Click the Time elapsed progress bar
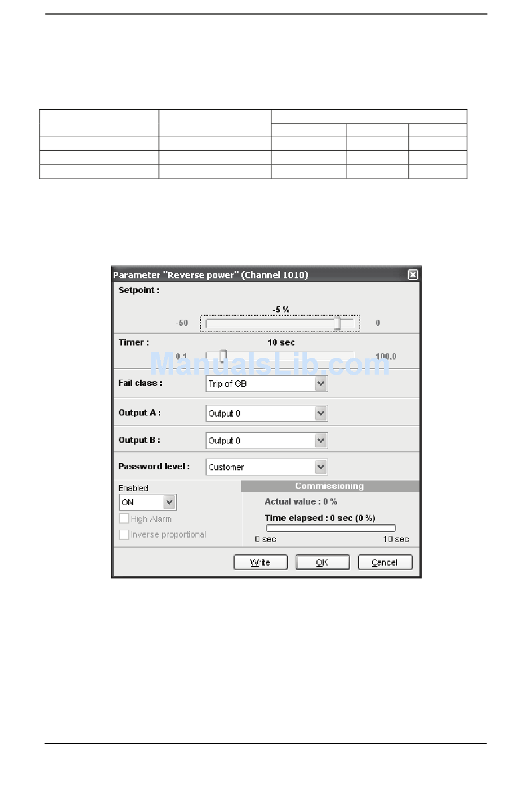Viewport: 532px width, 789px height. (x=331, y=528)
